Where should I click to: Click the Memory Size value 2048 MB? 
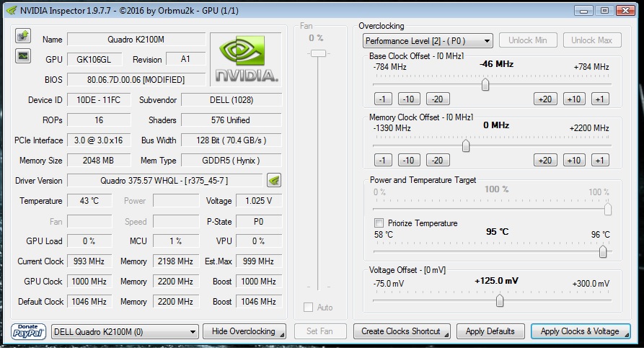coord(99,161)
